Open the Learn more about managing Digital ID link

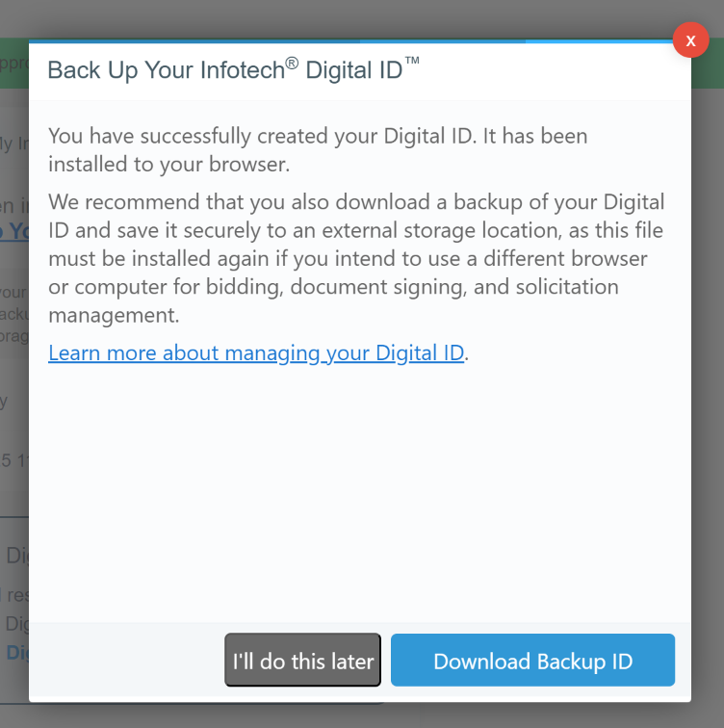click(256, 352)
